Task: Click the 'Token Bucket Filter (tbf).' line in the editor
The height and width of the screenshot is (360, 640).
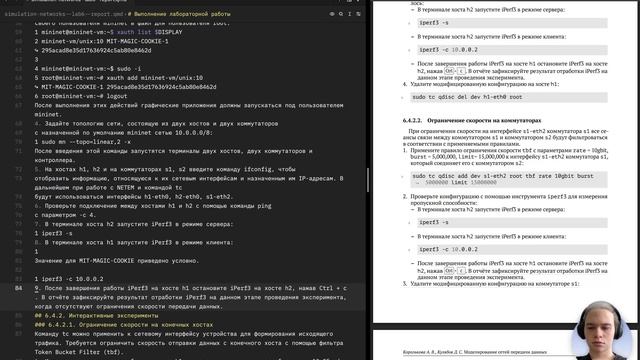Action: click(x=79, y=352)
